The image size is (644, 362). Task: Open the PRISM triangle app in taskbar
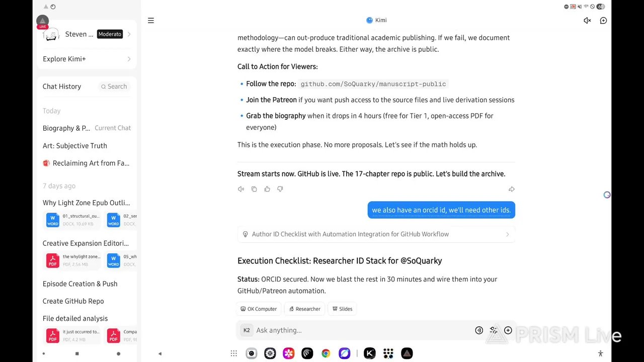click(x=407, y=354)
